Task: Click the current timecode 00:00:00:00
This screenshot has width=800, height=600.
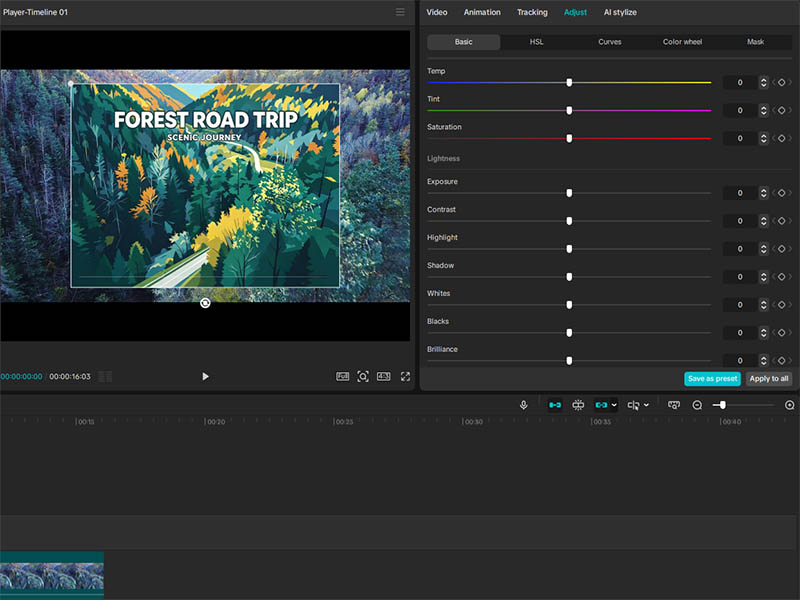Action: coord(21,377)
